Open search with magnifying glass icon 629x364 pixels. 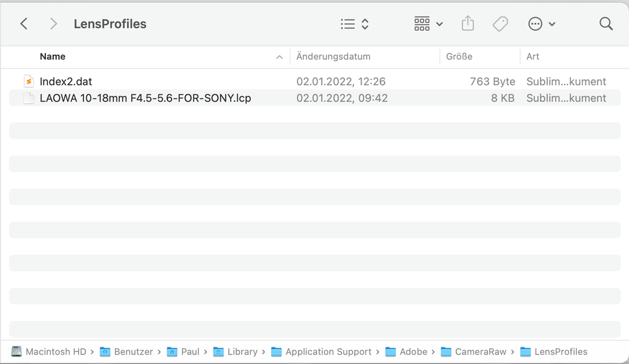[x=606, y=24]
